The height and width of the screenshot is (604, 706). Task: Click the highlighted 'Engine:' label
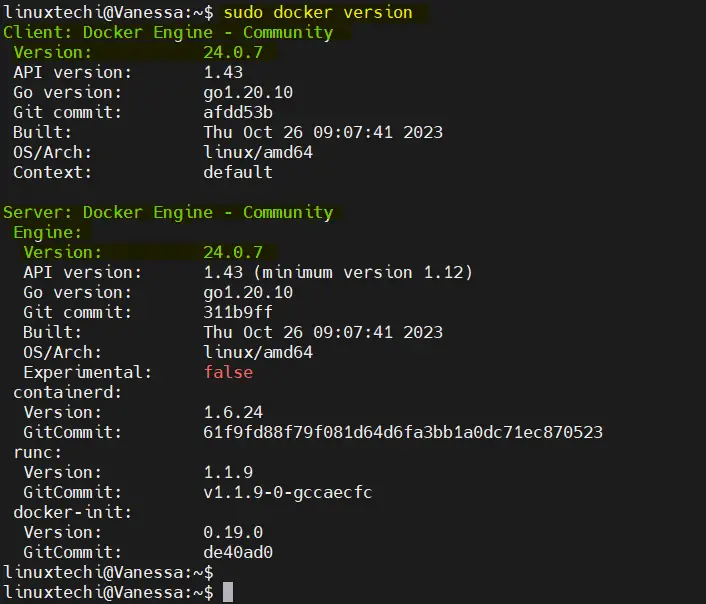47,232
